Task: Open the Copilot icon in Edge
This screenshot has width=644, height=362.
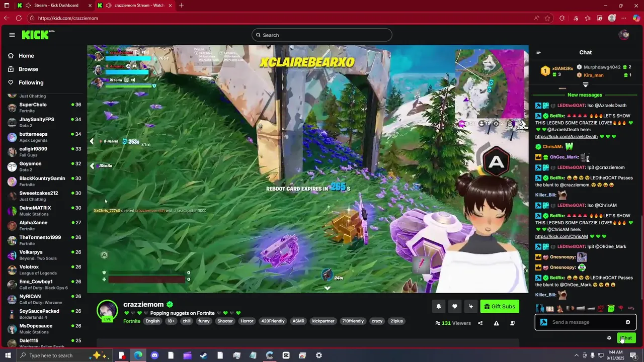Action: coord(636,18)
